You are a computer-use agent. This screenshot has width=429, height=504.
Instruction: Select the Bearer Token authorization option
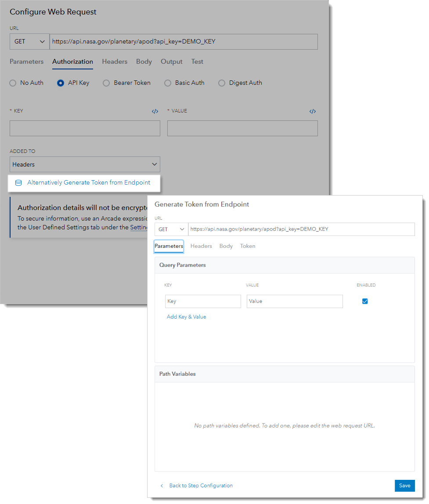click(106, 83)
